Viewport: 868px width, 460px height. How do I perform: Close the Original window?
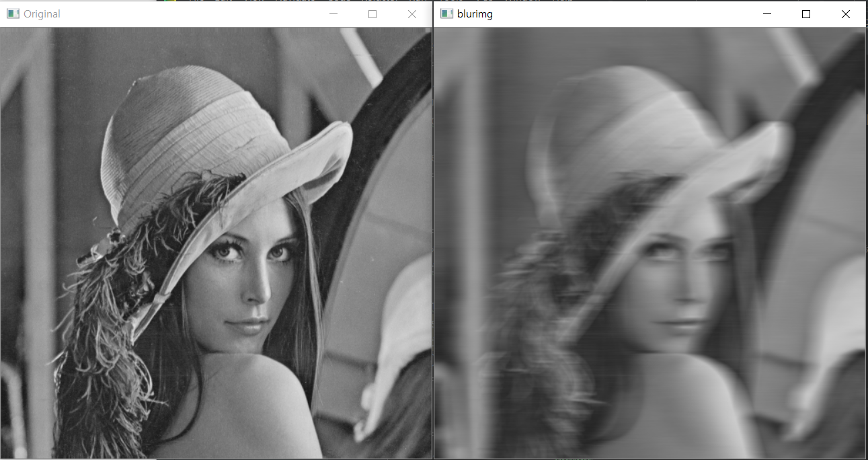pyautogui.click(x=412, y=14)
